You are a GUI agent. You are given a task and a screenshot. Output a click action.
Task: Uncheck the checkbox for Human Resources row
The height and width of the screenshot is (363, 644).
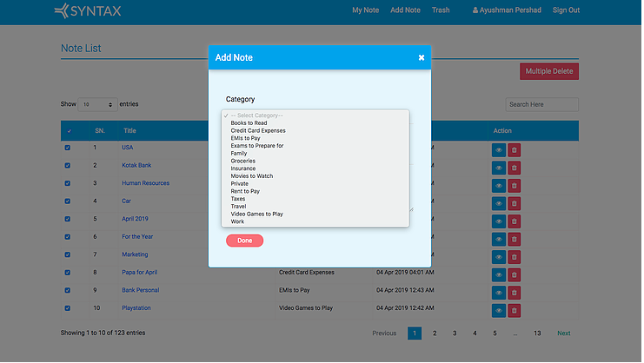point(68,183)
